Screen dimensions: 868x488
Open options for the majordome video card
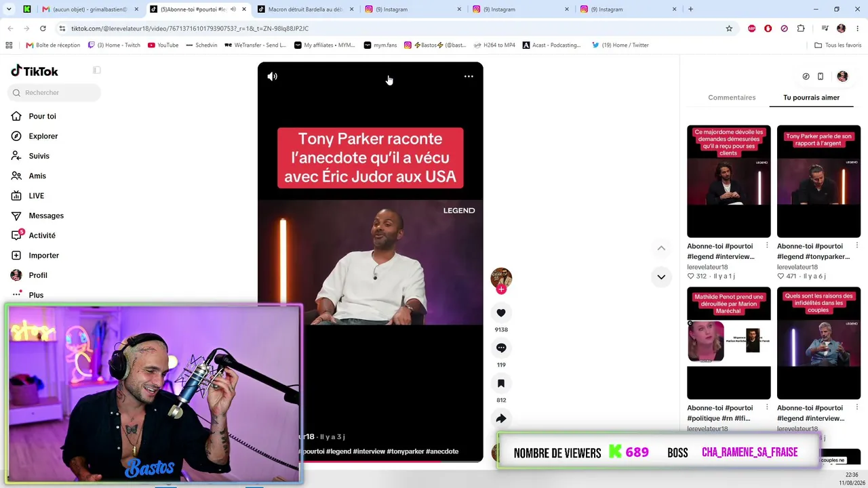click(x=767, y=245)
